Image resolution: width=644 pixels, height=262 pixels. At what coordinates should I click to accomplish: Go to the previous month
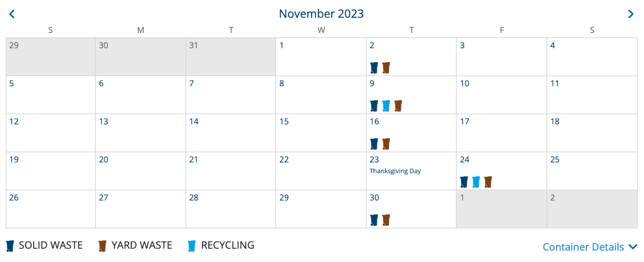point(12,14)
